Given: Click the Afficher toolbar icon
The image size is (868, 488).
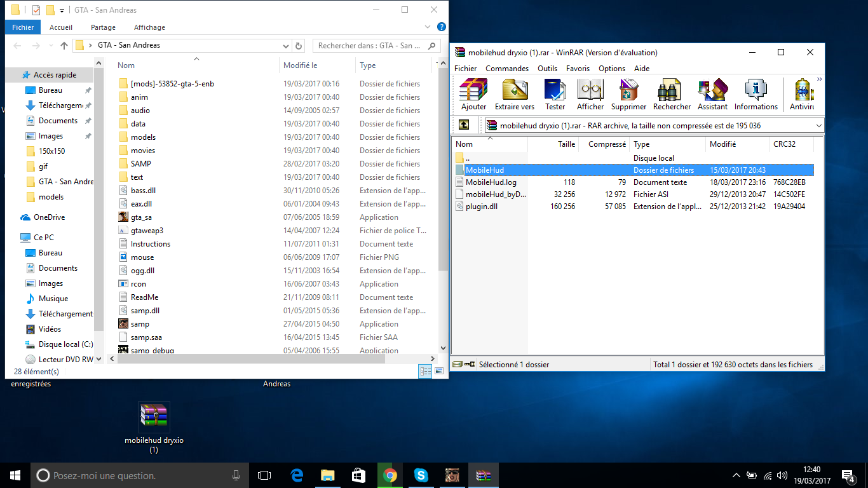Looking at the screenshot, I should click(x=590, y=95).
